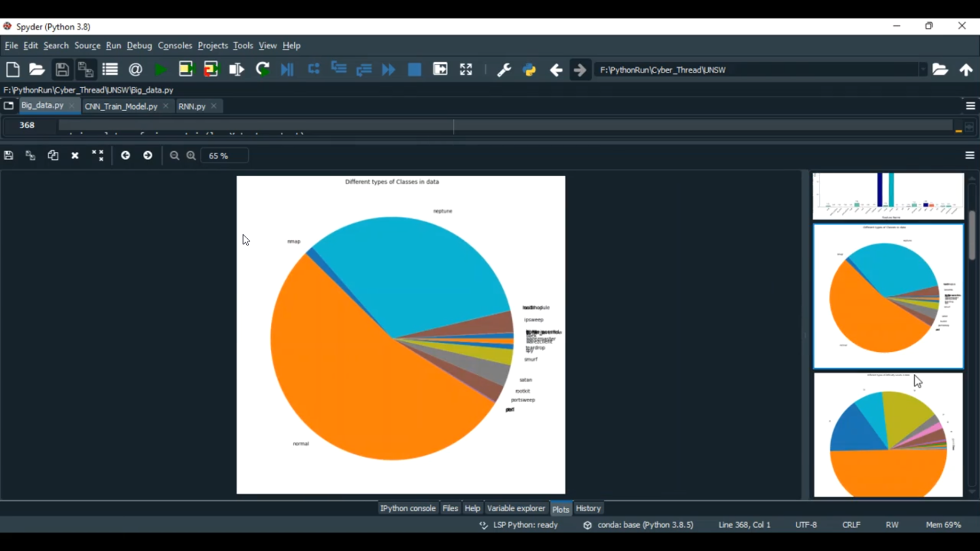Open the editor pane hamburger options menu

click(x=970, y=106)
